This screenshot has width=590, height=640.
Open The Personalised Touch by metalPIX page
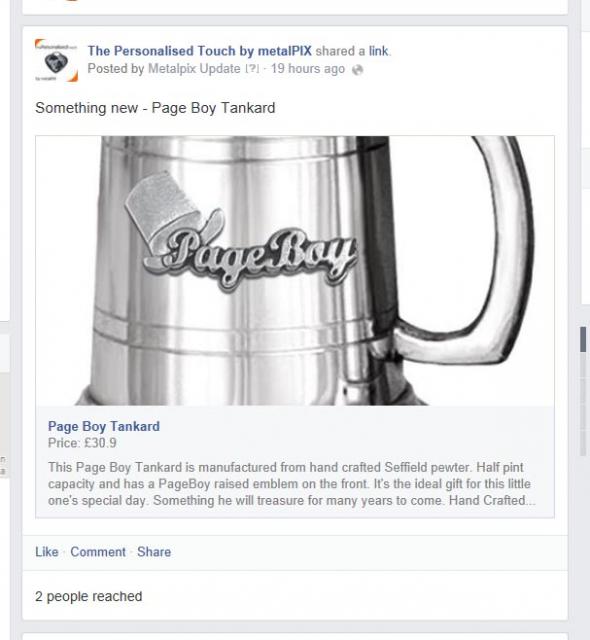pos(200,51)
